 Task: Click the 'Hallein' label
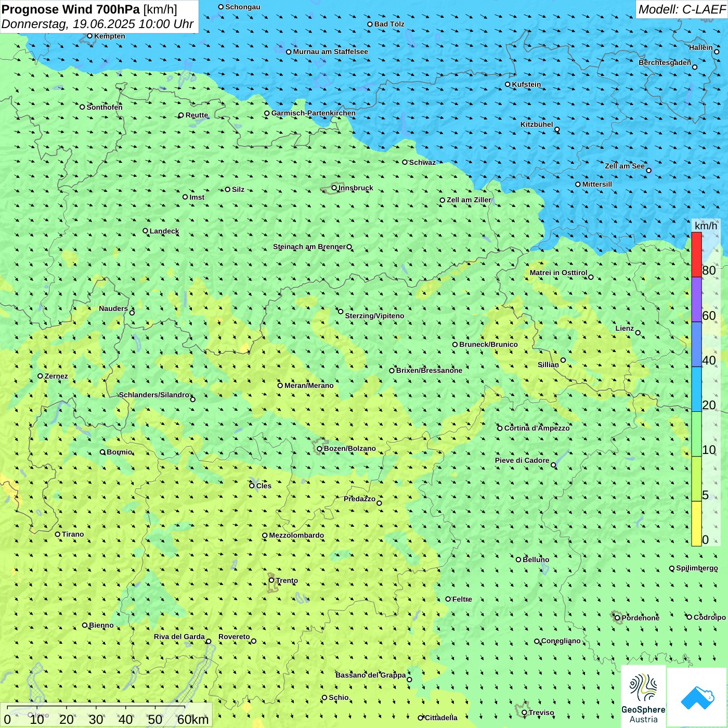coord(701,47)
